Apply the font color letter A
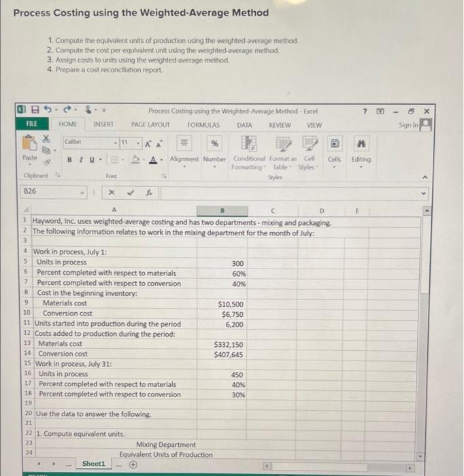The width and height of the screenshot is (464, 476). coord(154,160)
